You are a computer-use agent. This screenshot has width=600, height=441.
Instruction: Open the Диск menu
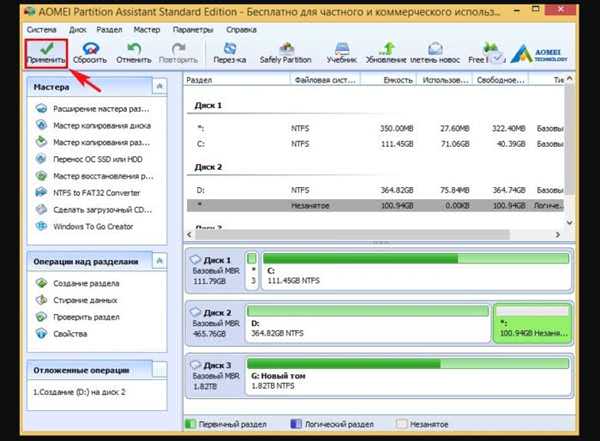coord(78,30)
